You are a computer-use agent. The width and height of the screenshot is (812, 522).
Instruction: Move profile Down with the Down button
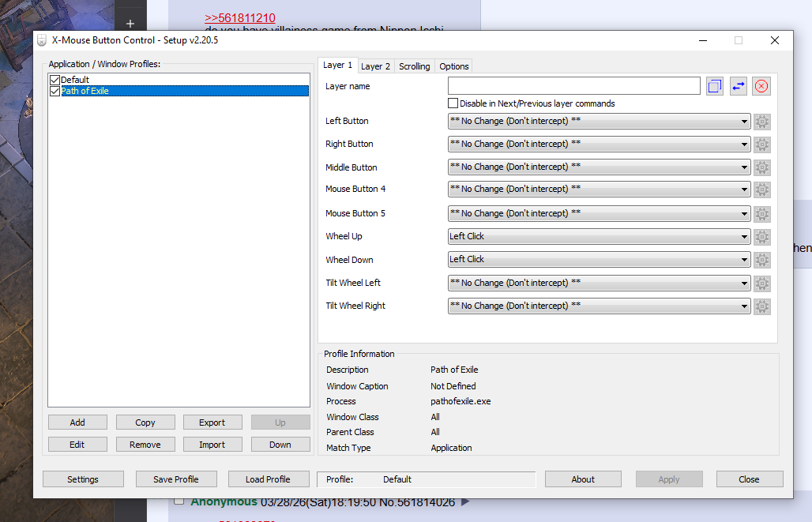coord(280,445)
